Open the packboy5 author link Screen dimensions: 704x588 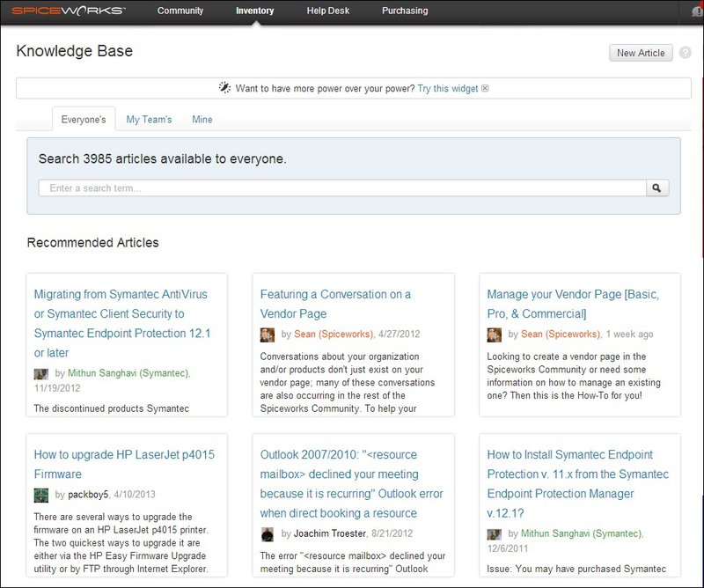tap(88, 495)
